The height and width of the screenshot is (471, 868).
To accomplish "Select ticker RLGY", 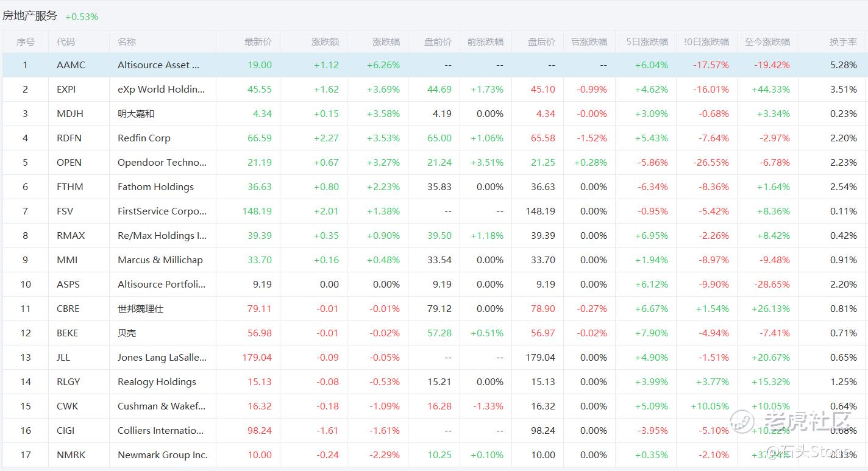I will click(68, 382).
